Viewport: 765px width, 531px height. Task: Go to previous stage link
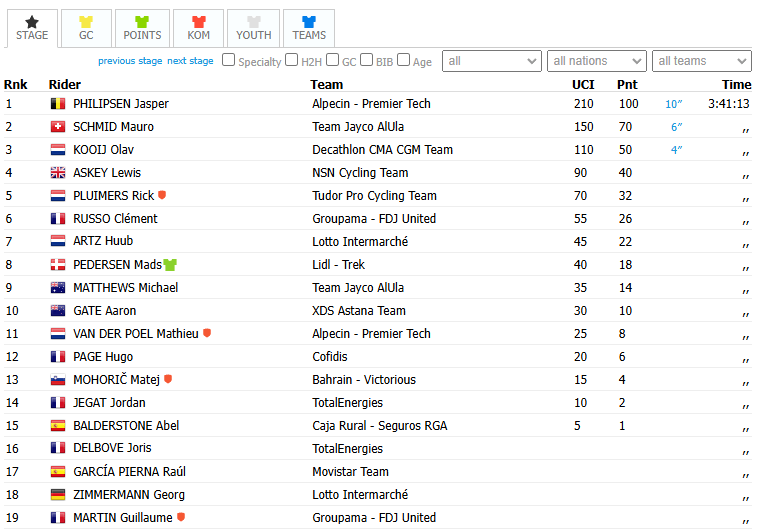tap(130, 61)
